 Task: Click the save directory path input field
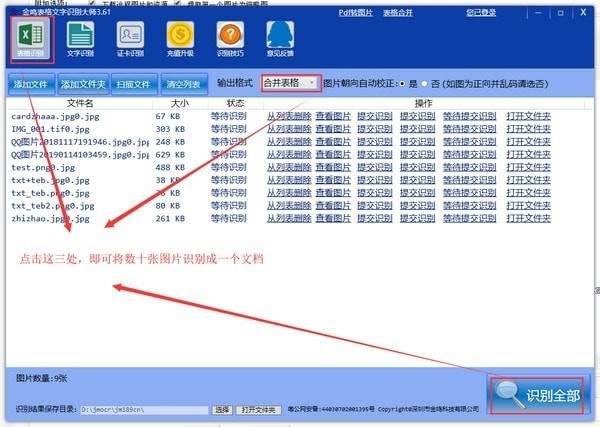145,410
